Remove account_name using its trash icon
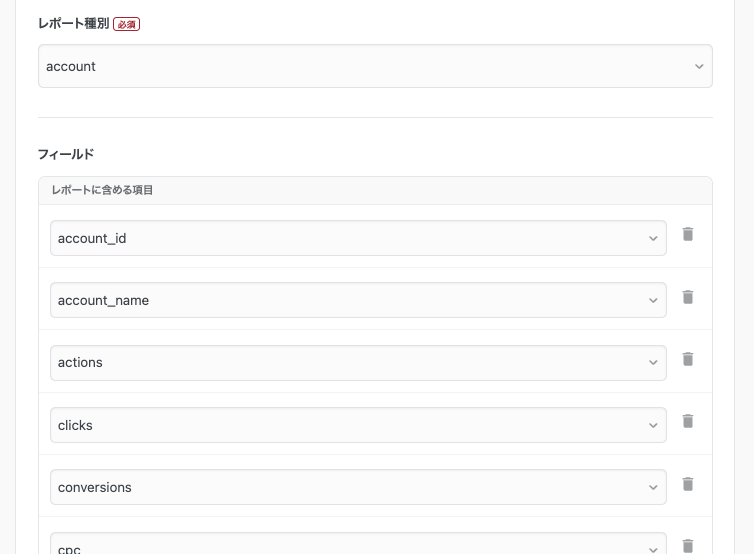Screen dimensions: 754x554 click(688, 297)
